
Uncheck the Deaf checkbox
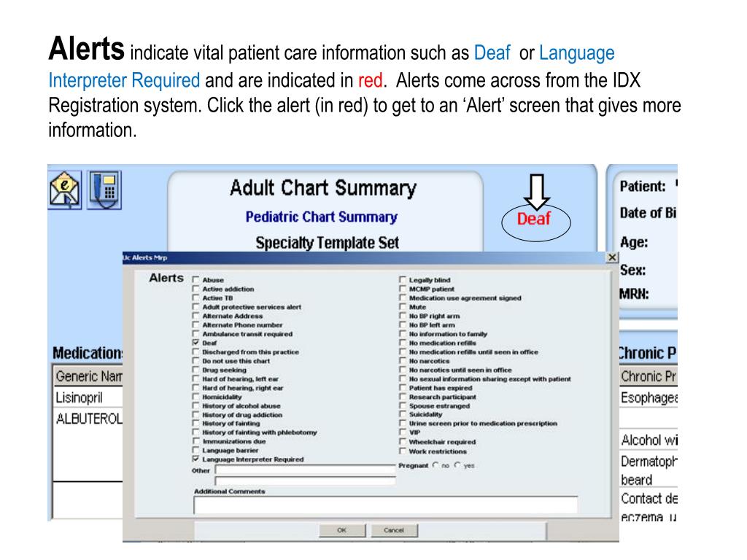pyautogui.click(x=196, y=343)
